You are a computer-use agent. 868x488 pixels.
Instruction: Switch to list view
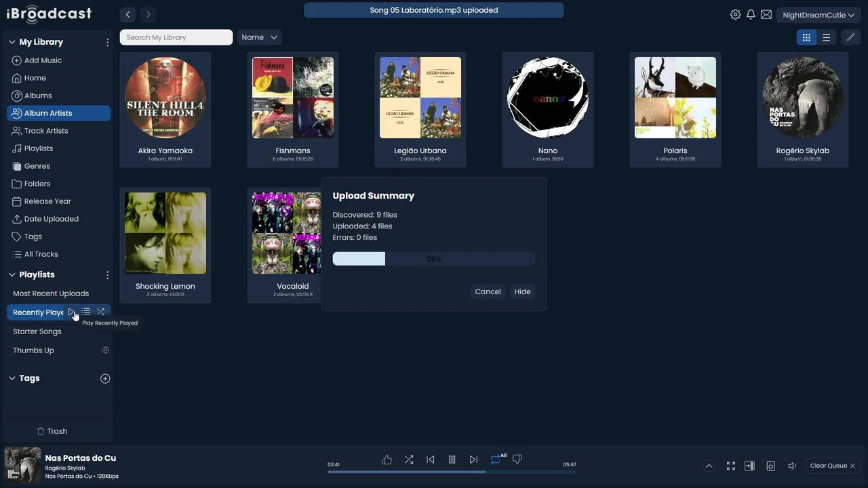tap(826, 37)
